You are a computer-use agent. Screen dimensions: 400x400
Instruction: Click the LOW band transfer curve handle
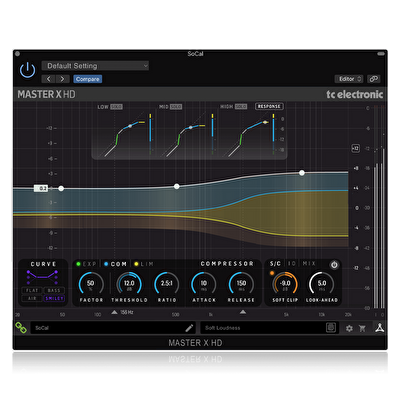130,126
